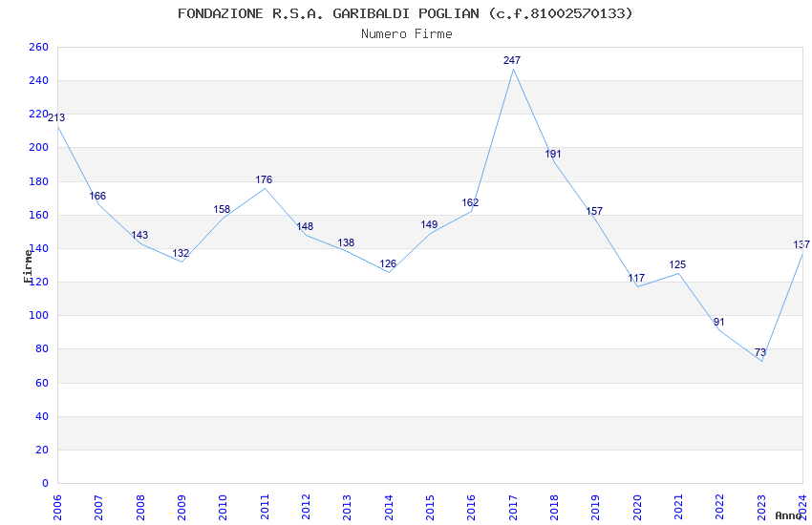Select data label 138
The image size is (812, 525).
coord(346,242)
